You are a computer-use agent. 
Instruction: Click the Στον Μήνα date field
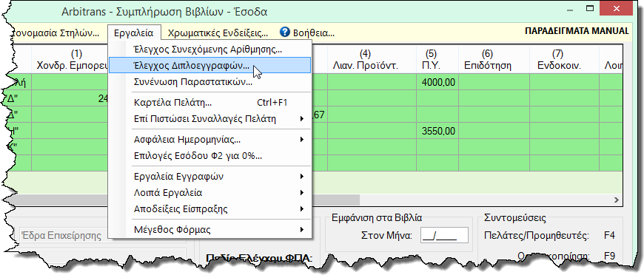coord(444,236)
